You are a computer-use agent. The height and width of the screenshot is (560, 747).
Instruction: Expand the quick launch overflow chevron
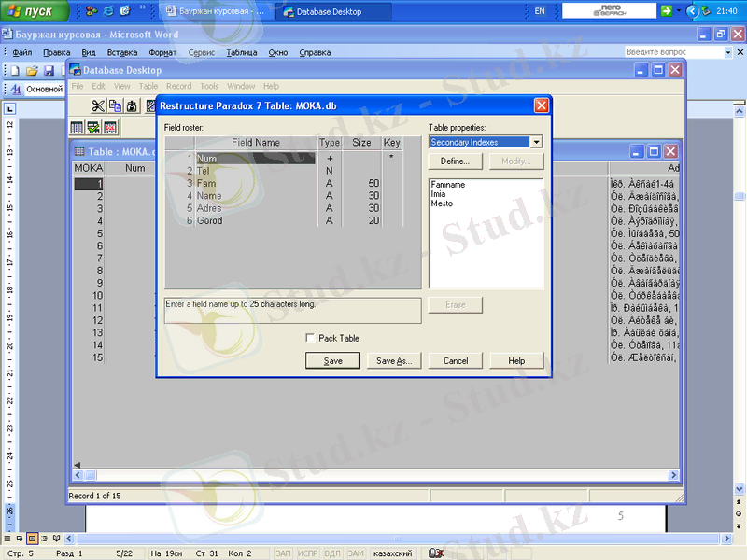point(143,7)
